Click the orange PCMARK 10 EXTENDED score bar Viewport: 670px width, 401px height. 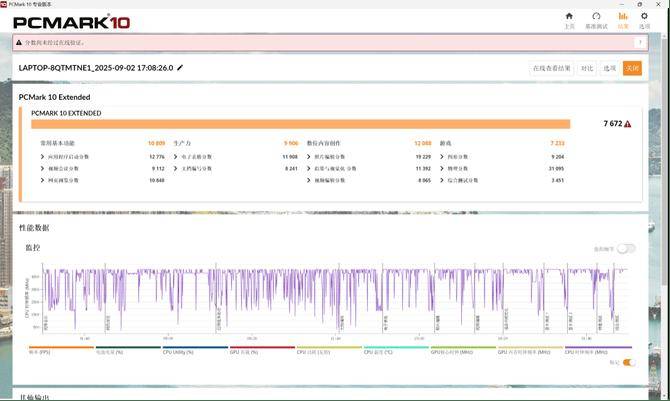coord(300,124)
